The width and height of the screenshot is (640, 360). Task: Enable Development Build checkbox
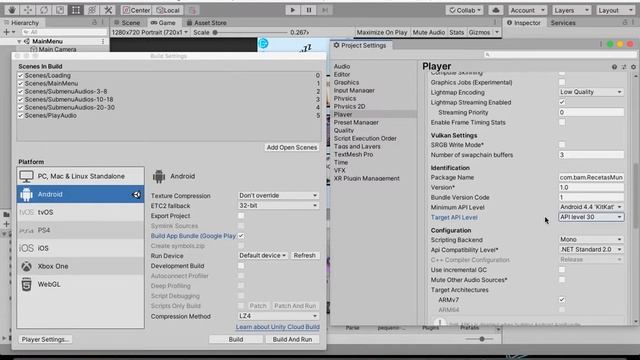click(x=241, y=266)
